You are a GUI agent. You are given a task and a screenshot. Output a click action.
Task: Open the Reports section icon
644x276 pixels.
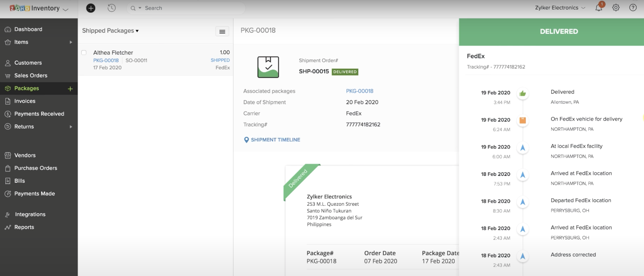pyautogui.click(x=8, y=227)
